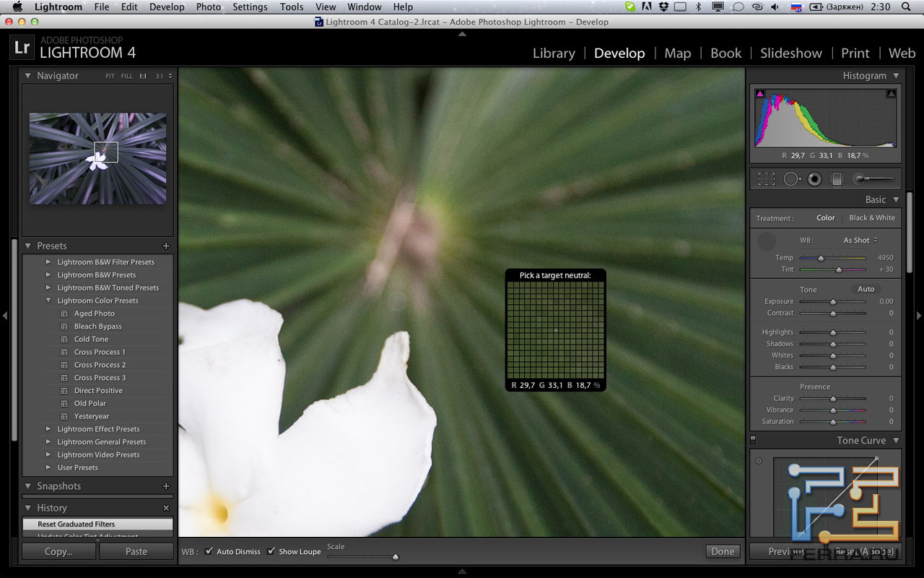Image resolution: width=924 pixels, height=578 pixels.
Task: Click the Done button
Action: click(723, 551)
